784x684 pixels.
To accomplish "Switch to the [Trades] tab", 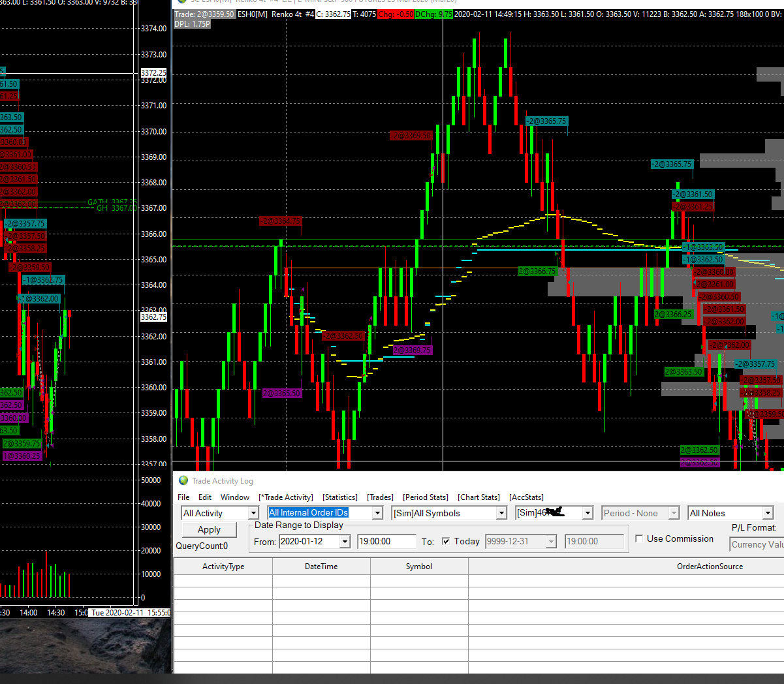I will point(380,497).
